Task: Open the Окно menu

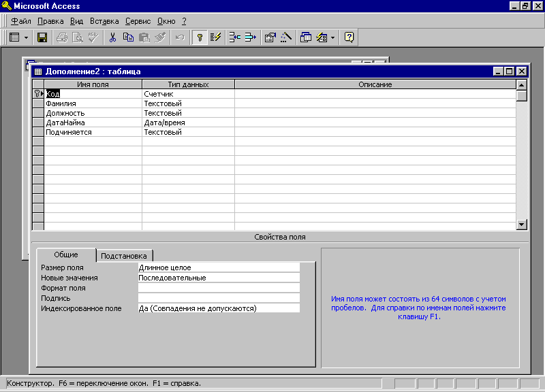Action: point(166,21)
